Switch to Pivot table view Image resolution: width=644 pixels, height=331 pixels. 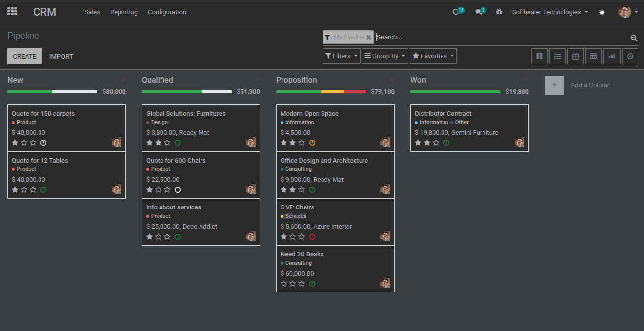coord(594,56)
